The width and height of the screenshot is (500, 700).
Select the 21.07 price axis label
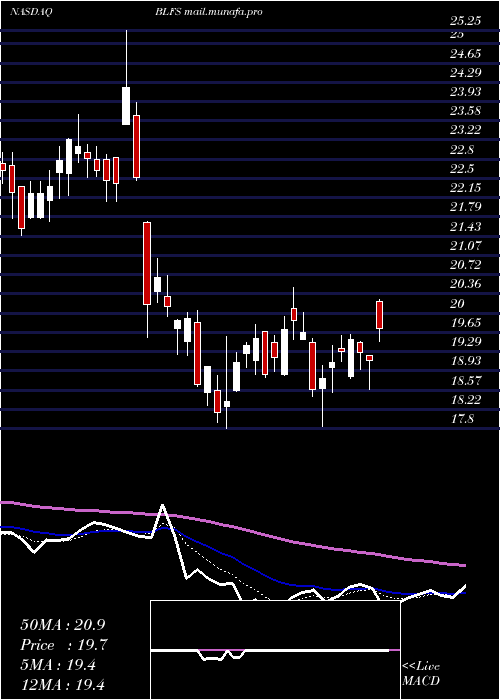[x=466, y=245]
